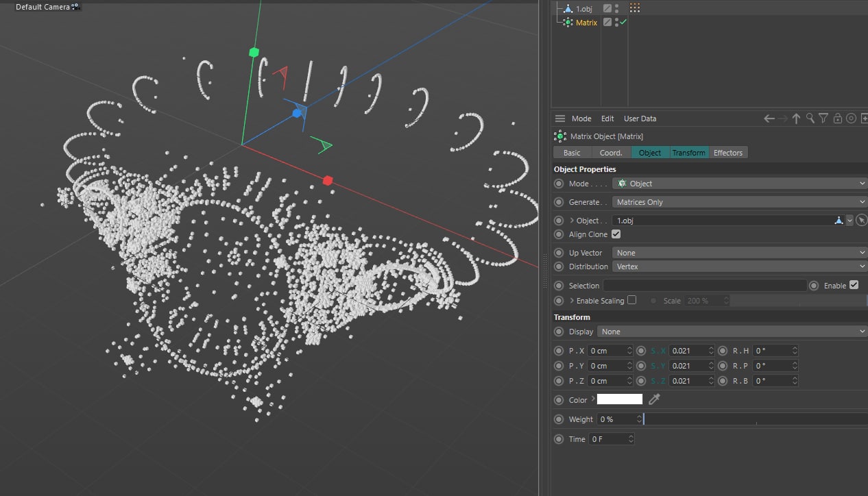This screenshot has height=496, width=868.
Task: Click the red X-axis handle in viewport
Action: point(328,180)
